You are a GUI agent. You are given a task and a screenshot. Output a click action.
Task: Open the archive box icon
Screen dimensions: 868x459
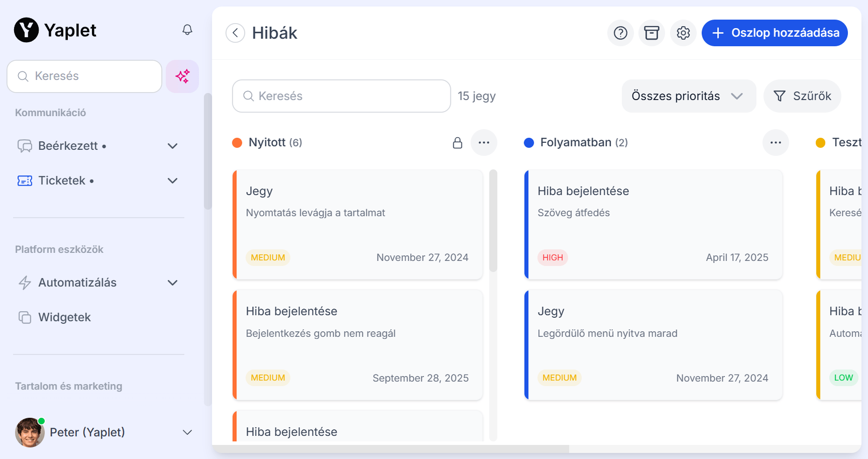[x=651, y=33]
